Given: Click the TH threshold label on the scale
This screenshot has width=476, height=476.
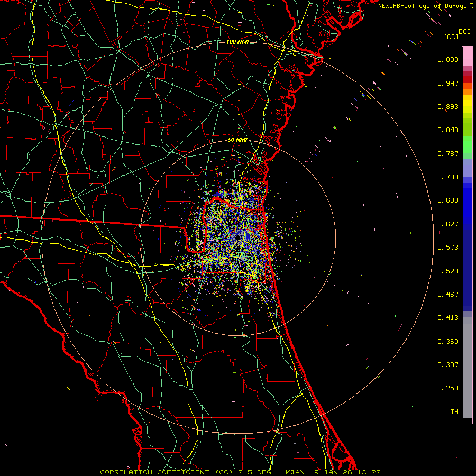Looking at the screenshot, I should (454, 412).
